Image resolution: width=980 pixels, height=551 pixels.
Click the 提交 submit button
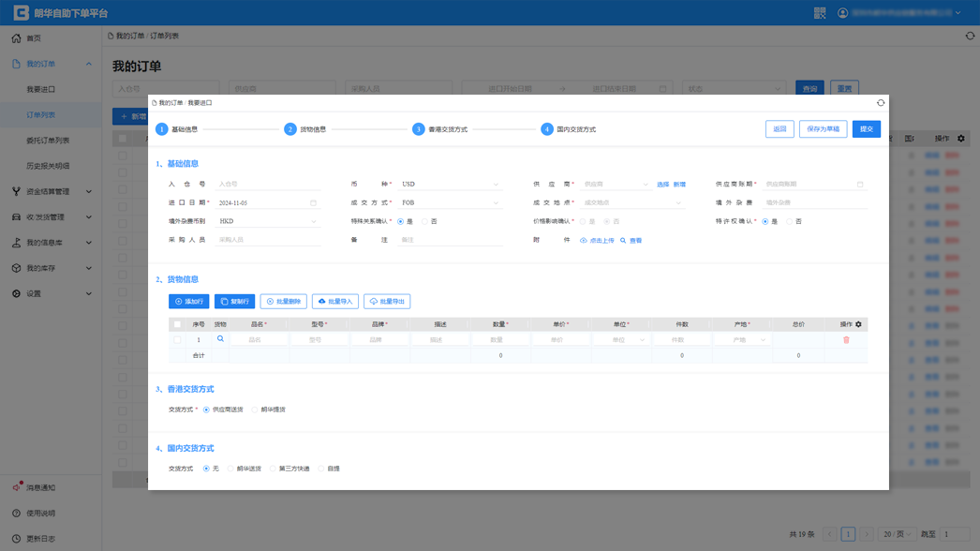point(867,128)
